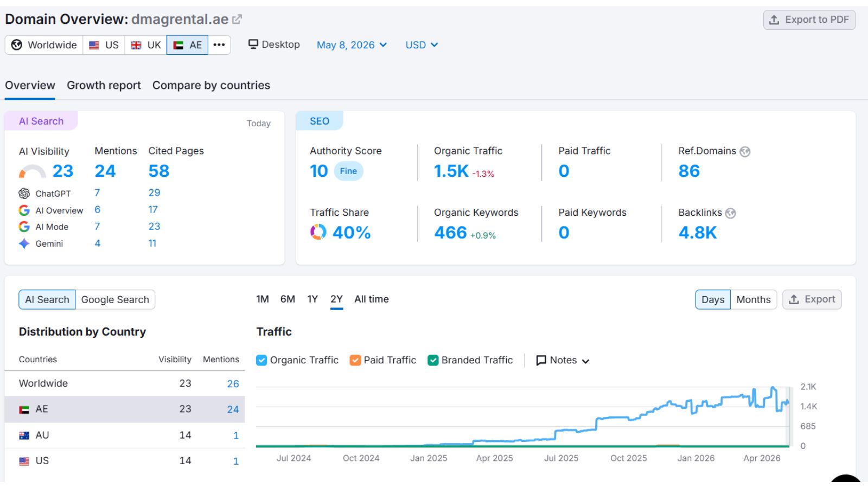
Task: Click the Gemini star icon
Action: (x=24, y=243)
